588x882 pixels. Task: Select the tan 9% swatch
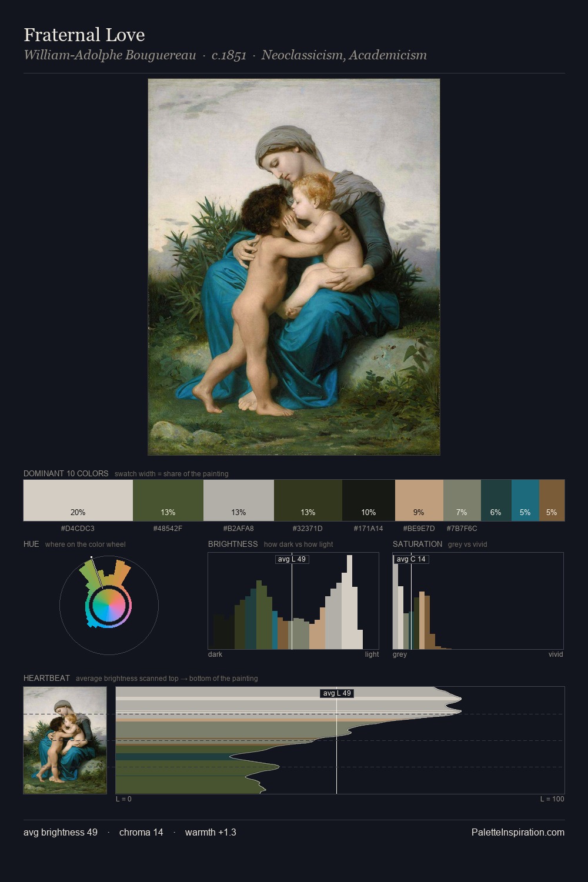(x=419, y=500)
